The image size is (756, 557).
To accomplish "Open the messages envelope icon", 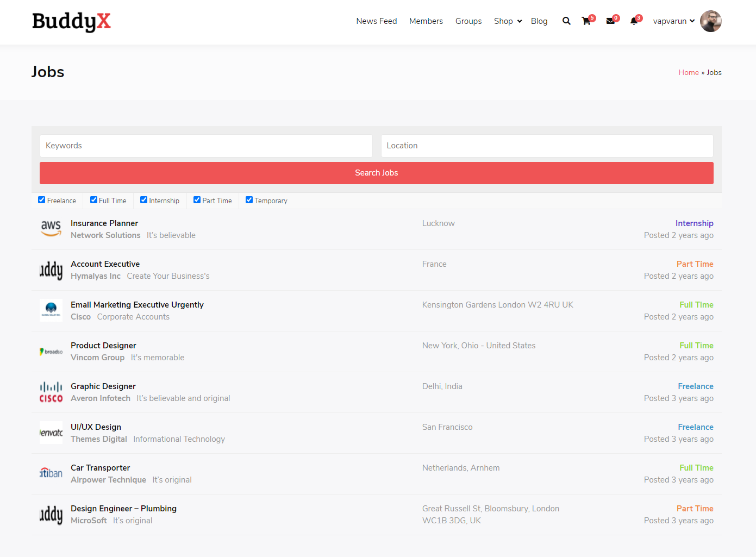I will tap(610, 21).
